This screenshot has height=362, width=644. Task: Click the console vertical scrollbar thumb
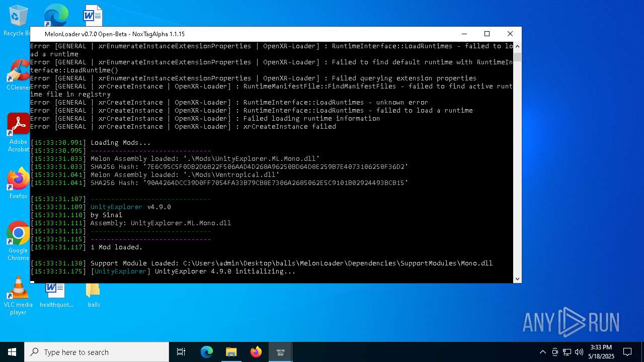click(x=517, y=56)
